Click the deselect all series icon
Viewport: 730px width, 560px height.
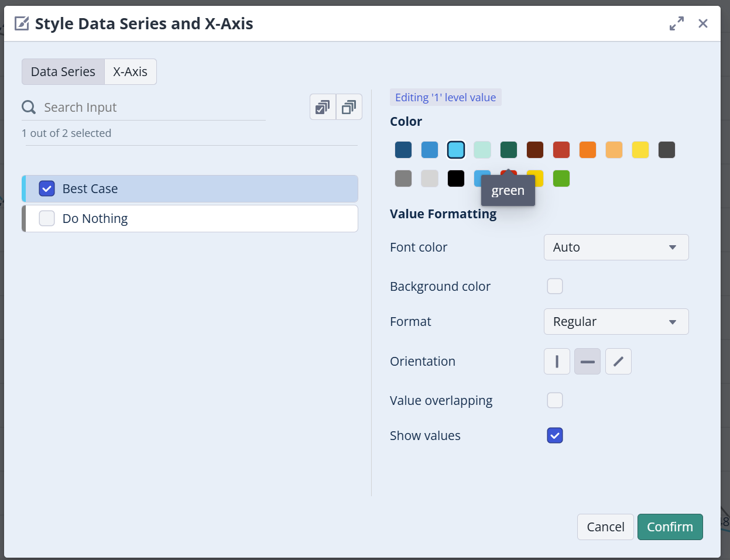pyautogui.click(x=349, y=107)
